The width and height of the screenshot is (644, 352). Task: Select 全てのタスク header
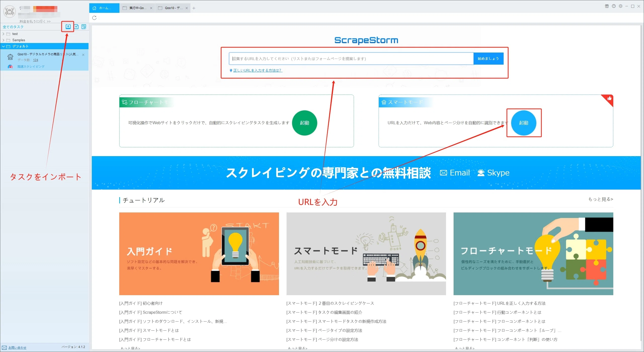(x=13, y=27)
